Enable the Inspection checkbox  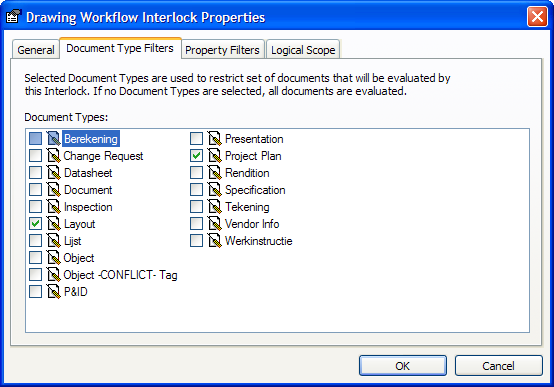click(35, 206)
